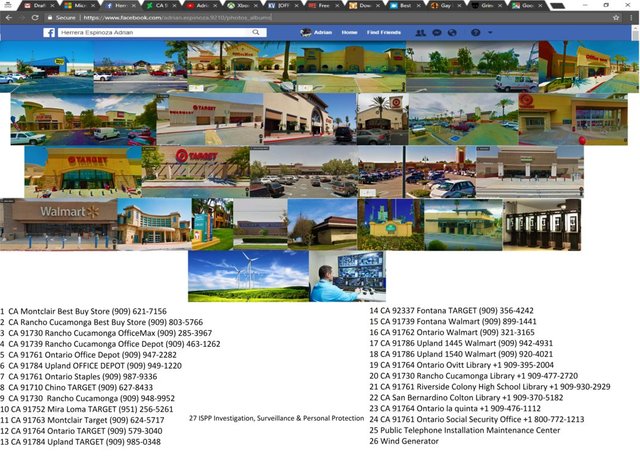The height and width of the screenshot is (467, 640).
Task: Click the page vertical scrollbar
Action: [635, 35]
